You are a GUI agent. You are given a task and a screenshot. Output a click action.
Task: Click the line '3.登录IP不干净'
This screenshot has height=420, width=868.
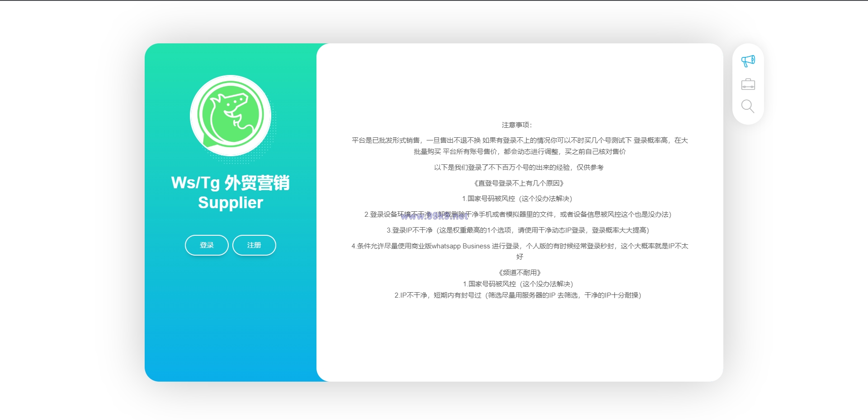(x=518, y=230)
